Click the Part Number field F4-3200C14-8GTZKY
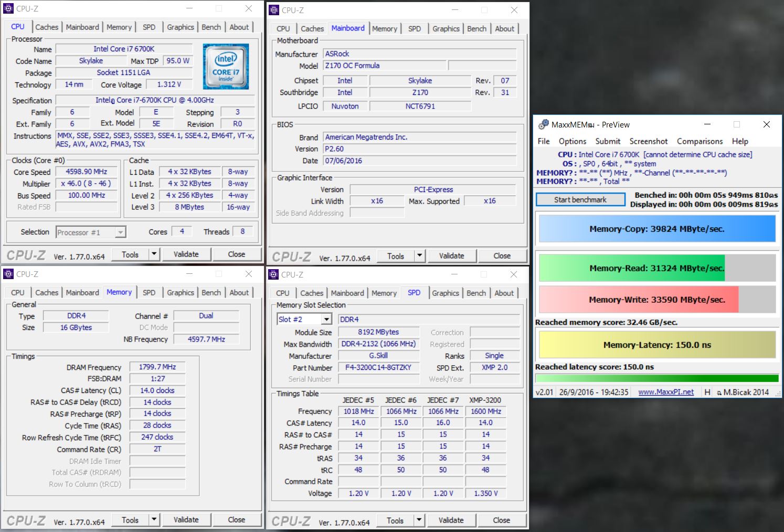The width and height of the screenshot is (784, 532). pyautogui.click(x=379, y=367)
